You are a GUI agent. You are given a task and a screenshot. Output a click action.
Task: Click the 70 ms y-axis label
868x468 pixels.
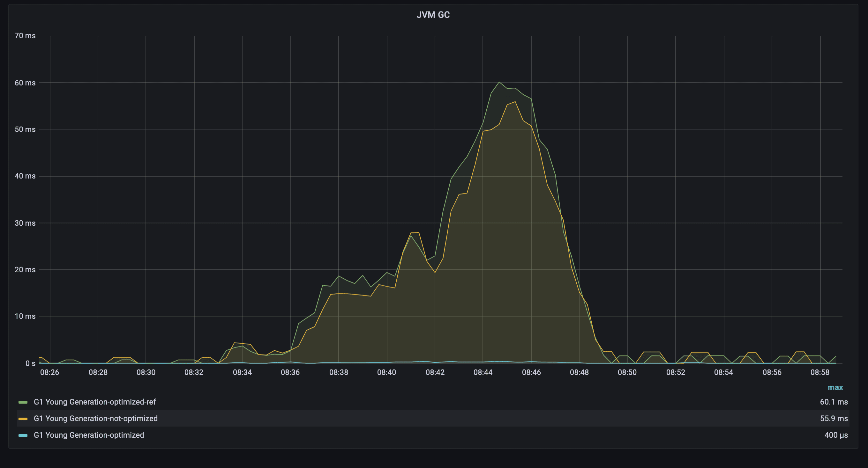click(x=25, y=36)
